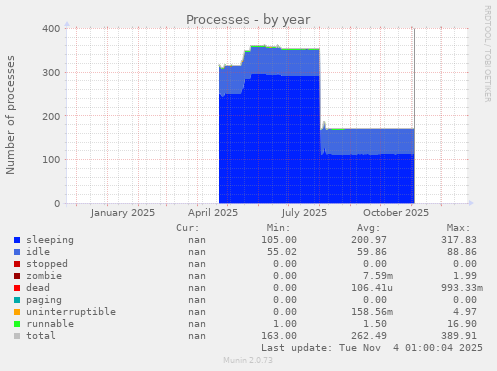Click the 'sleeping' legend label
The width and height of the screenshot is (497, 371).
tap(50, 240)
